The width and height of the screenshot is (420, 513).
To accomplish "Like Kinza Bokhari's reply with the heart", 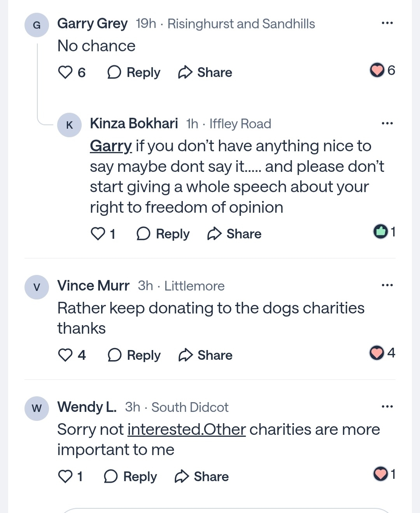I will 98,234.
